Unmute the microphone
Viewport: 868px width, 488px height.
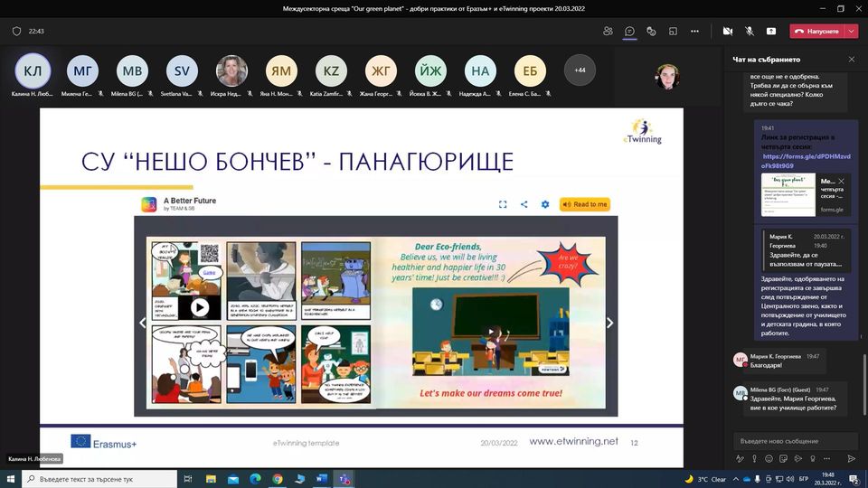click(749, 31)
